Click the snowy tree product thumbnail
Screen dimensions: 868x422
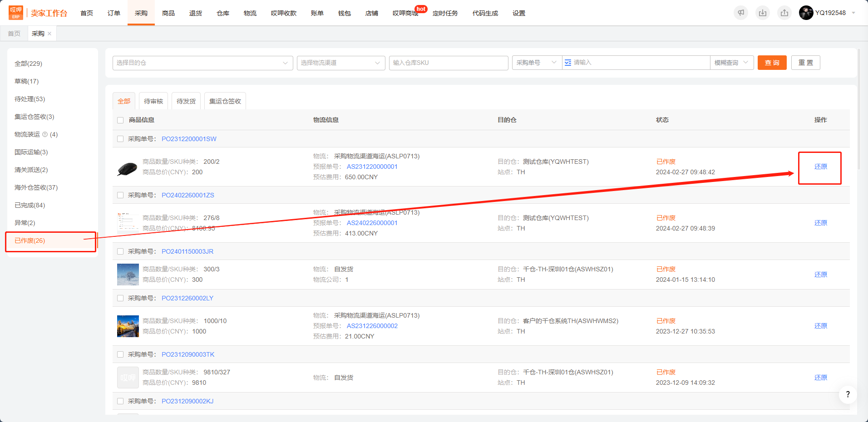(x=128, y=275)
